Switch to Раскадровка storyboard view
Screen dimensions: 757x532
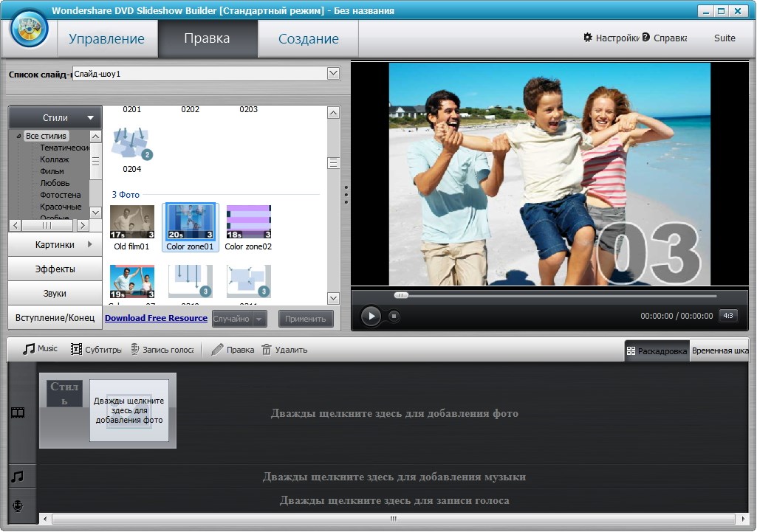tap(657, 350)
